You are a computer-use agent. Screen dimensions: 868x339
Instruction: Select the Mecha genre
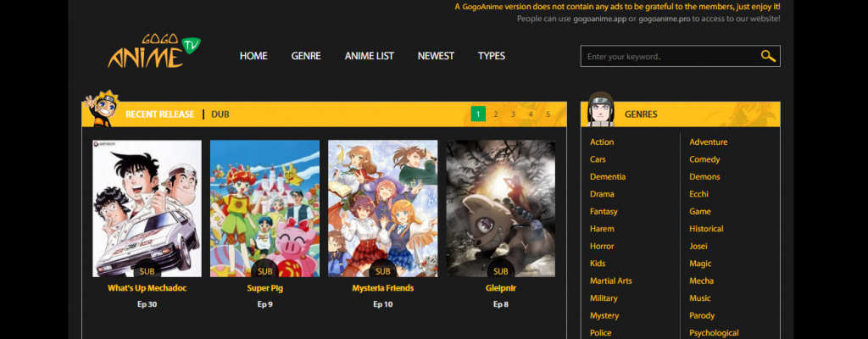(x=701, y=281)
